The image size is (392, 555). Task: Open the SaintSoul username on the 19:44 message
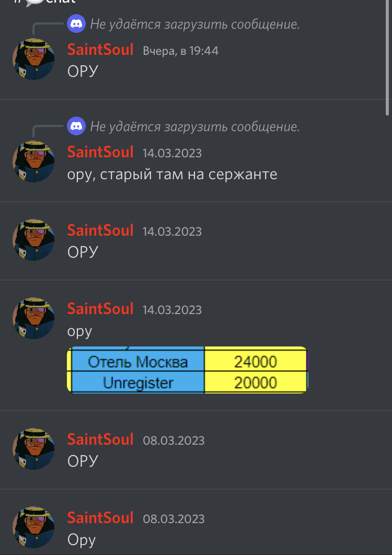pos(100,50)
